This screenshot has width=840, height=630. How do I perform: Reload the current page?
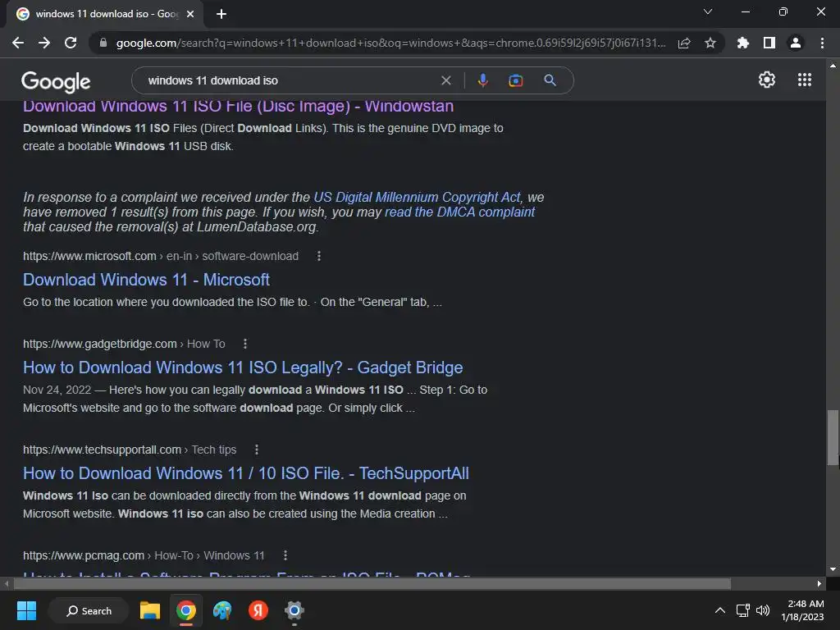click(71, 43)
